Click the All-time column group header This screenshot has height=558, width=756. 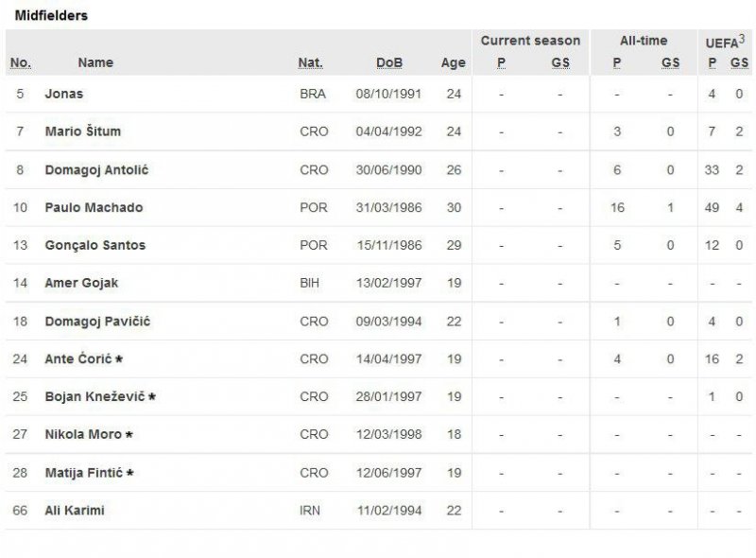click(644, 42)
